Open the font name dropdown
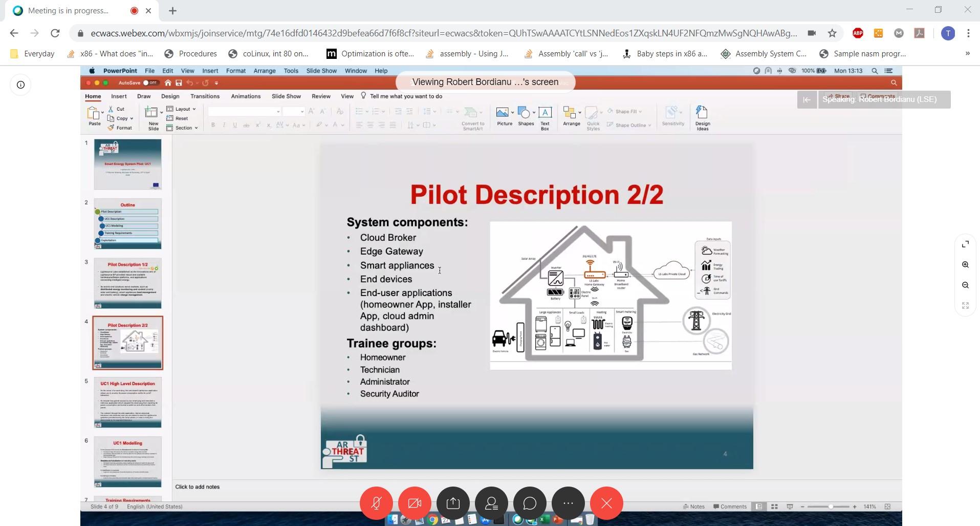The height and width of the screenshot is (526, 980). point(278,112)
